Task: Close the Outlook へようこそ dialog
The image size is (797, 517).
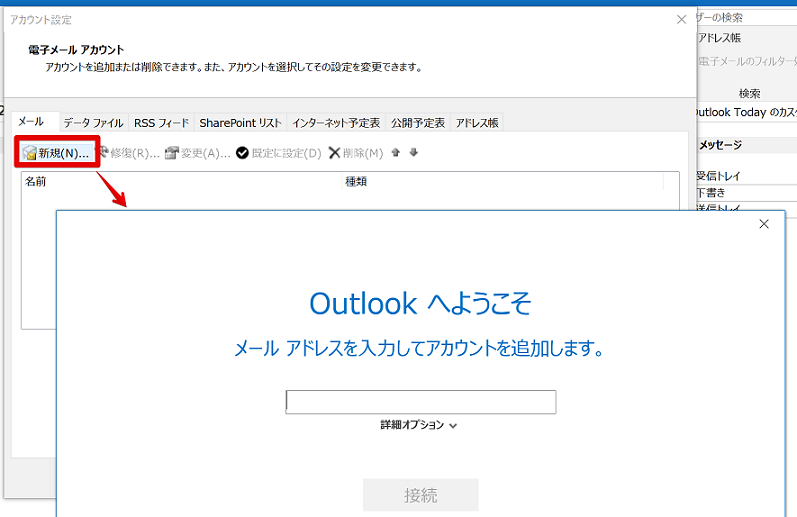Action: tap(763, 224)
